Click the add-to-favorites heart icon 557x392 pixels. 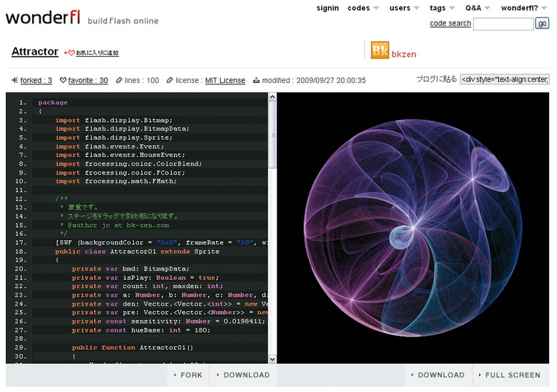pos(70,53)
